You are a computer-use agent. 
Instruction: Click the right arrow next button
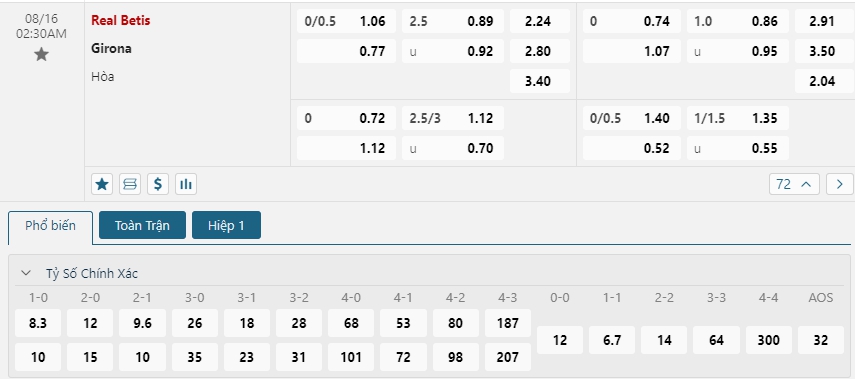coord(840,184)
